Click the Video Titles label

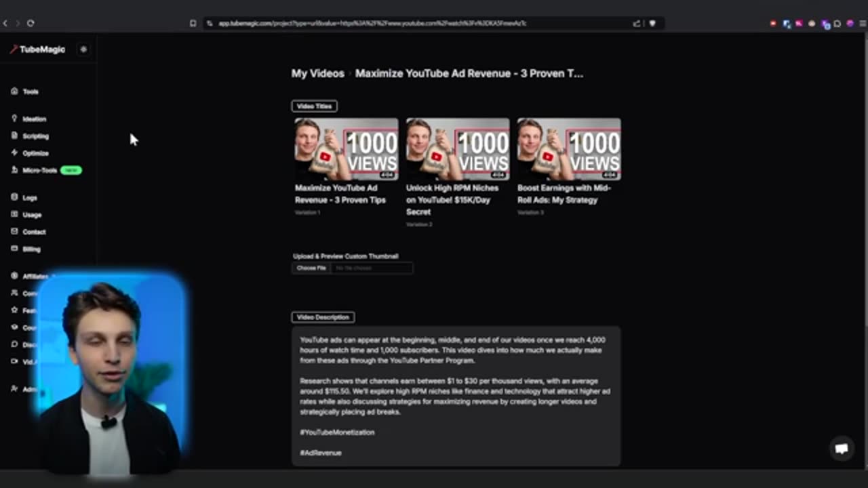pyautogui.click(x=315, y=106)
